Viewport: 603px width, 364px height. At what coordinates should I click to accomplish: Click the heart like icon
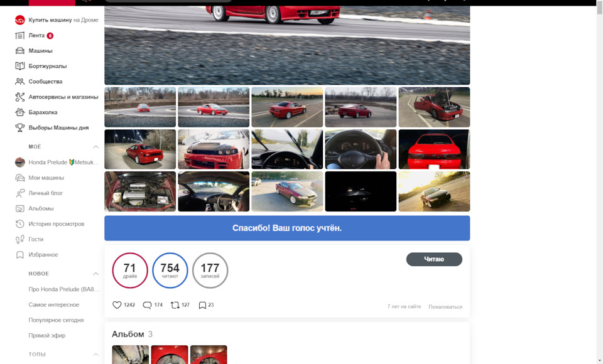[x=117, y=305]
